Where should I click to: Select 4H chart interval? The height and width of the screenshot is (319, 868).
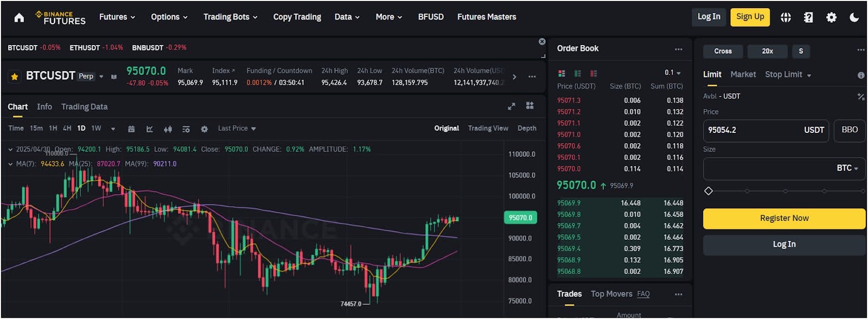pyautogui.click(x=67, y=129)
